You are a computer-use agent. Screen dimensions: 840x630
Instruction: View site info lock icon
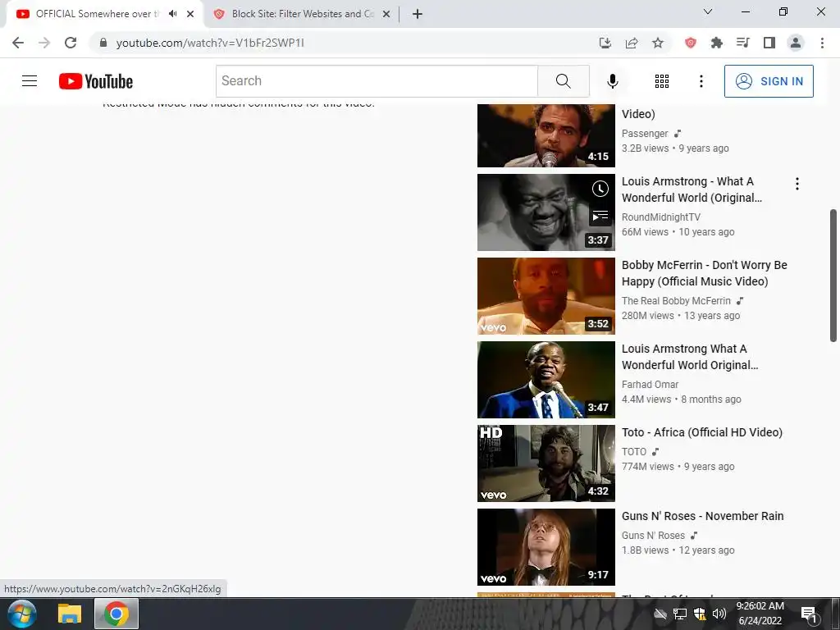[x=103, y=43]
